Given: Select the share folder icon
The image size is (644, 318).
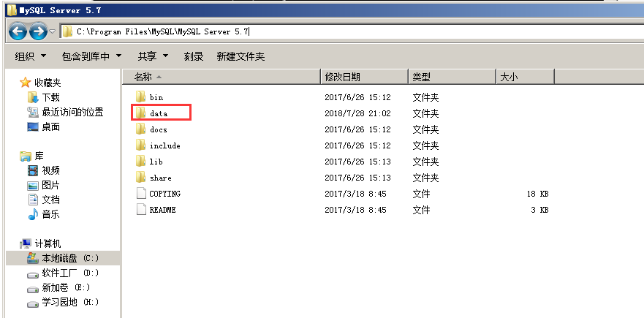Looking at the screenshot, I should click(141, 177).
